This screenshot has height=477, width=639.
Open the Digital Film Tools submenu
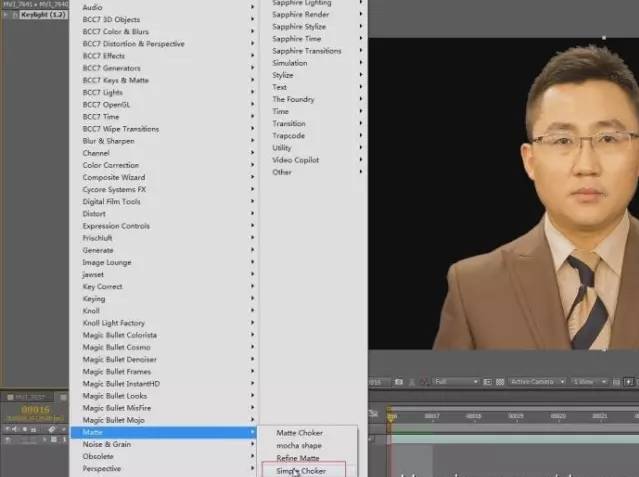pos(163,202)
